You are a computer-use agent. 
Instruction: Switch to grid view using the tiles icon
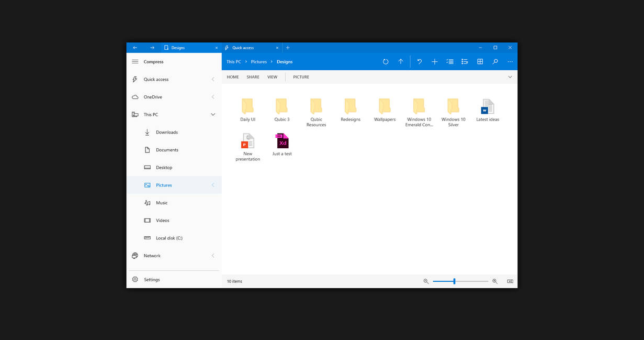point(480,61)
